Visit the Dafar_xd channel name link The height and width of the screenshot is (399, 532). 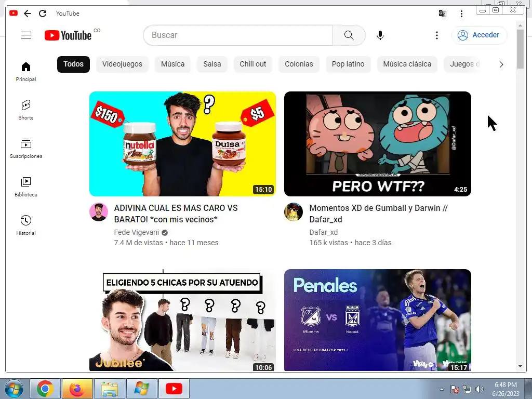[323, 232]
